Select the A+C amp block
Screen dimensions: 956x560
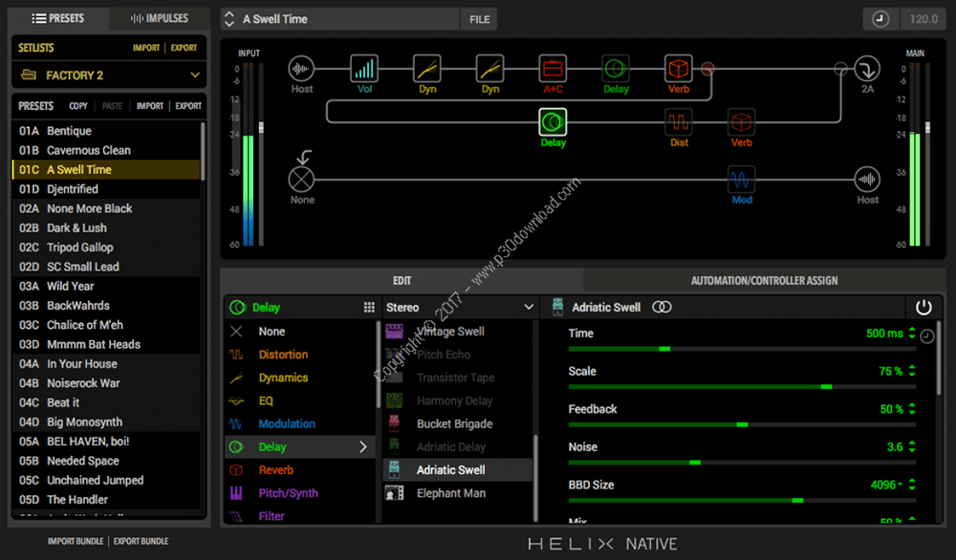553,69
